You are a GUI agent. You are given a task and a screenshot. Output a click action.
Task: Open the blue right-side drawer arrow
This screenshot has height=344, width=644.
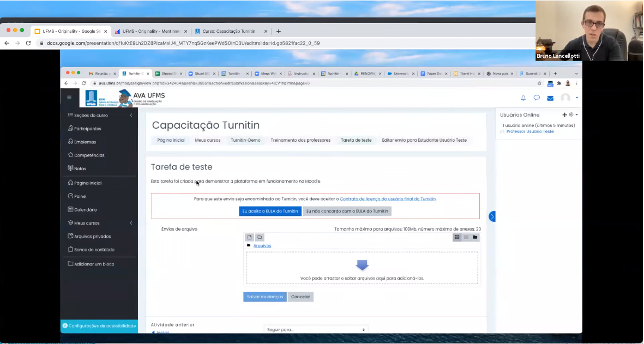(x=492, y=216)
